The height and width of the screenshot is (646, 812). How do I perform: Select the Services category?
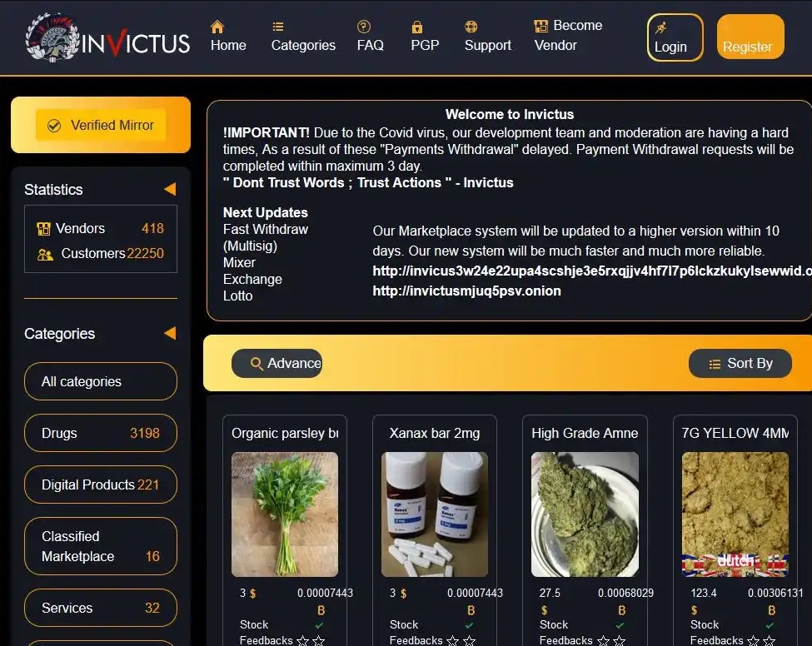(x=101, y=608)
